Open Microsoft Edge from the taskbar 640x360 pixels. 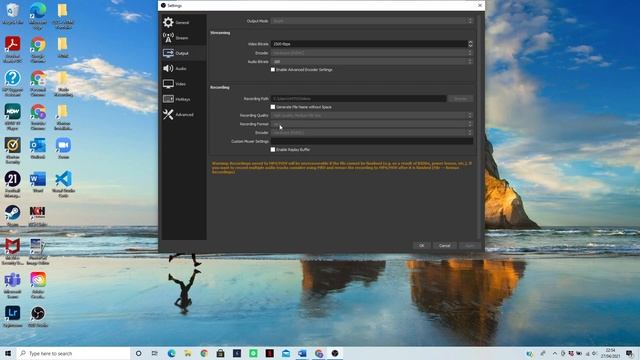(171, 353)
